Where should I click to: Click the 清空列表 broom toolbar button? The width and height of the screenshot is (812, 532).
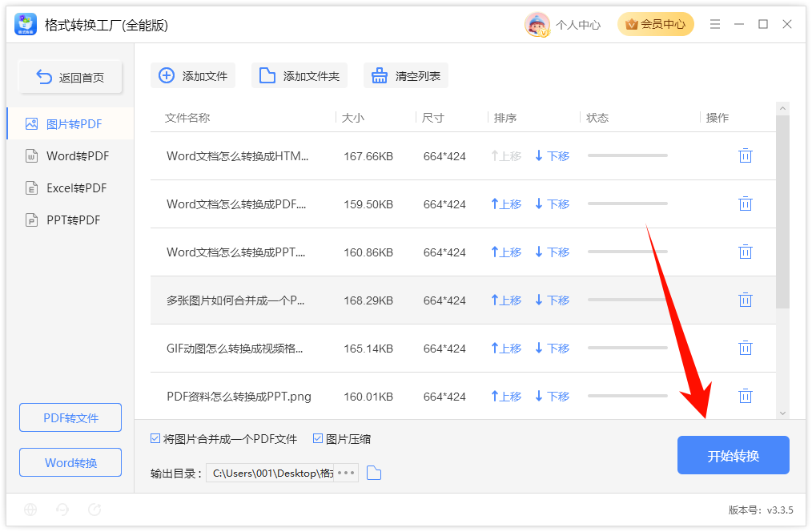tap(406, 75)
